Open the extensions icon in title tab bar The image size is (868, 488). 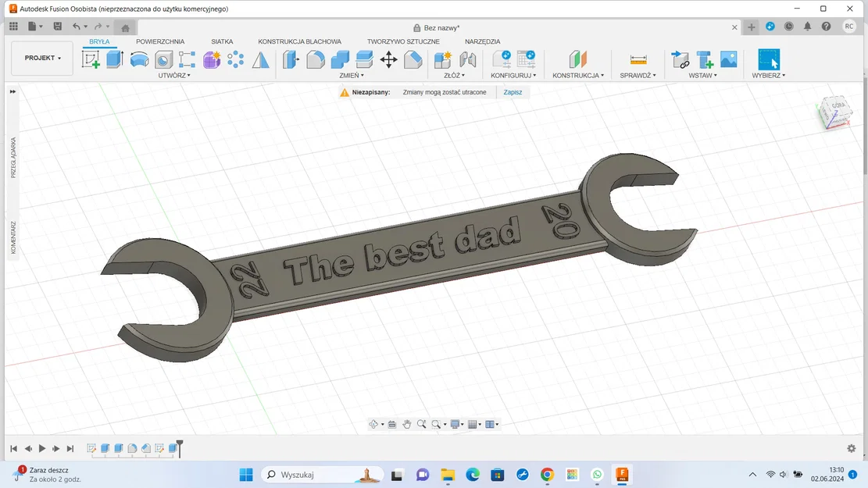[x=770, y=27]
